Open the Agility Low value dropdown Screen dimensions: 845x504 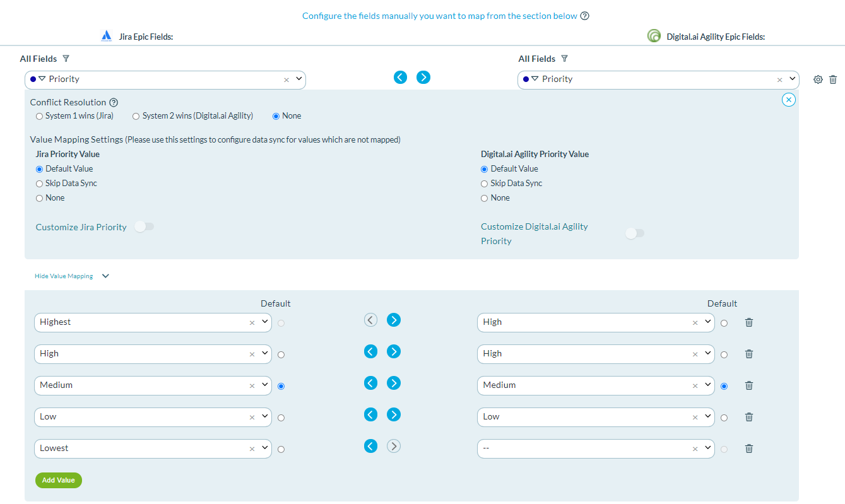coord(708,416)
